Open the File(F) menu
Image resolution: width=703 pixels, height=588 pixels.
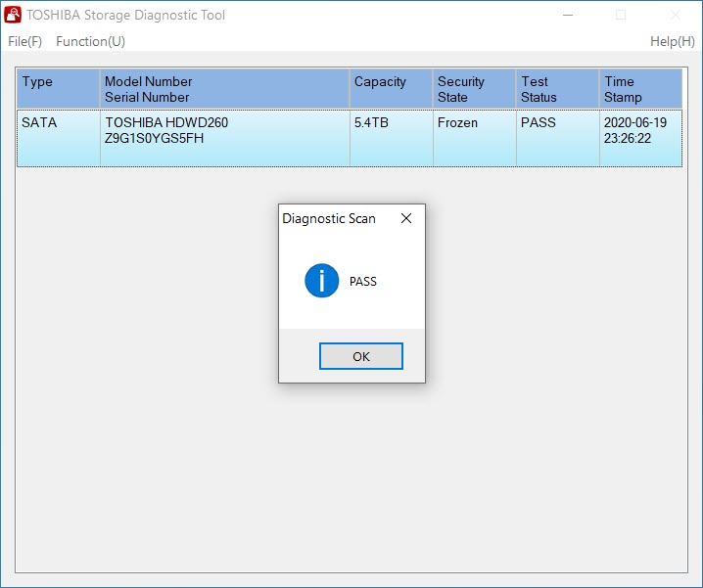coord(24,42)
